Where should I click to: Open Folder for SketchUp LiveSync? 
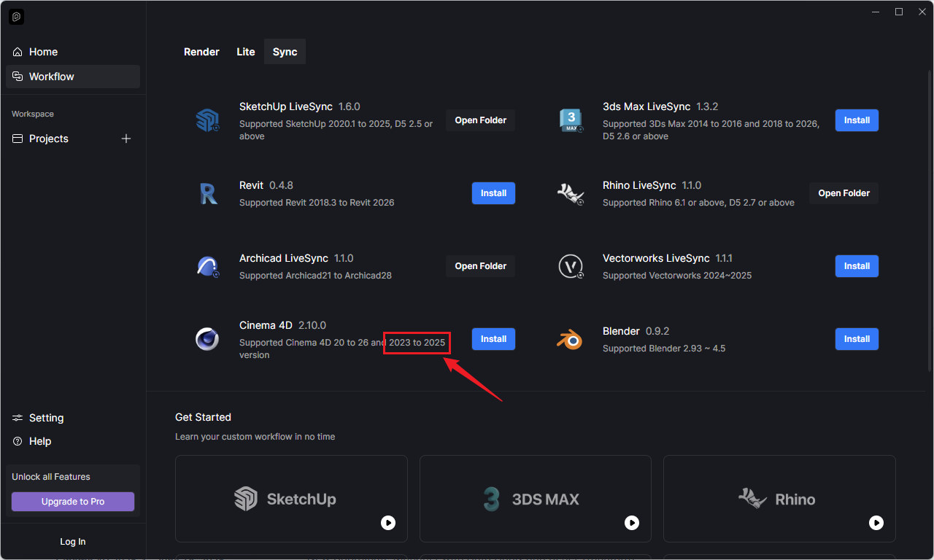[x=481, y=120]
